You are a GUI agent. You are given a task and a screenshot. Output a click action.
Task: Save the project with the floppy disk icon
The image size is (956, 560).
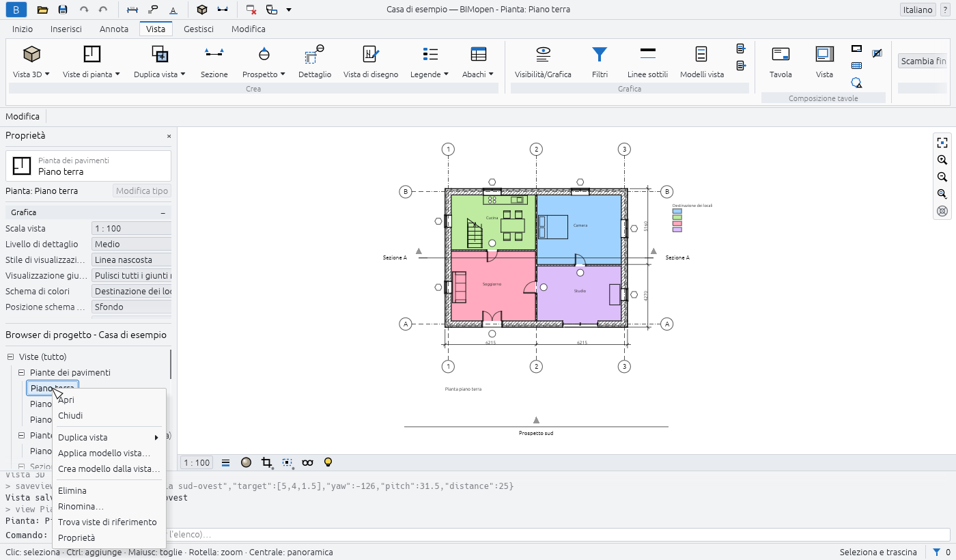pyautogui.click(x=63, y=10)
